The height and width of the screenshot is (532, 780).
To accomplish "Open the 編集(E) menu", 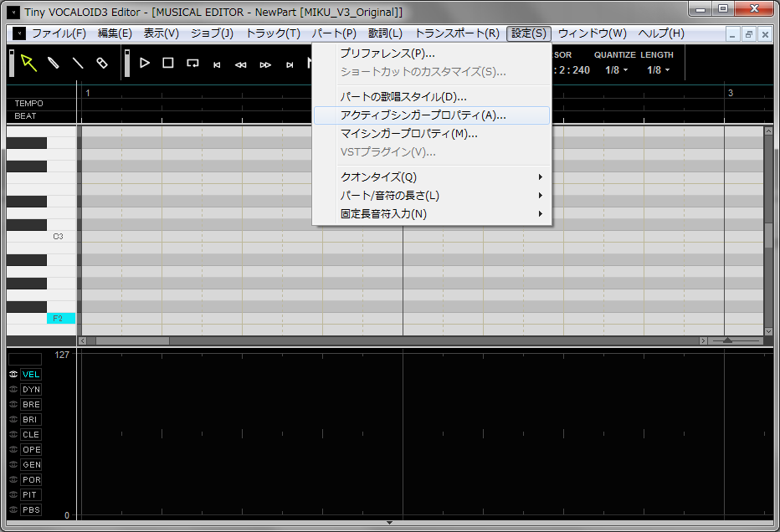I will click(x=115, y=33).
